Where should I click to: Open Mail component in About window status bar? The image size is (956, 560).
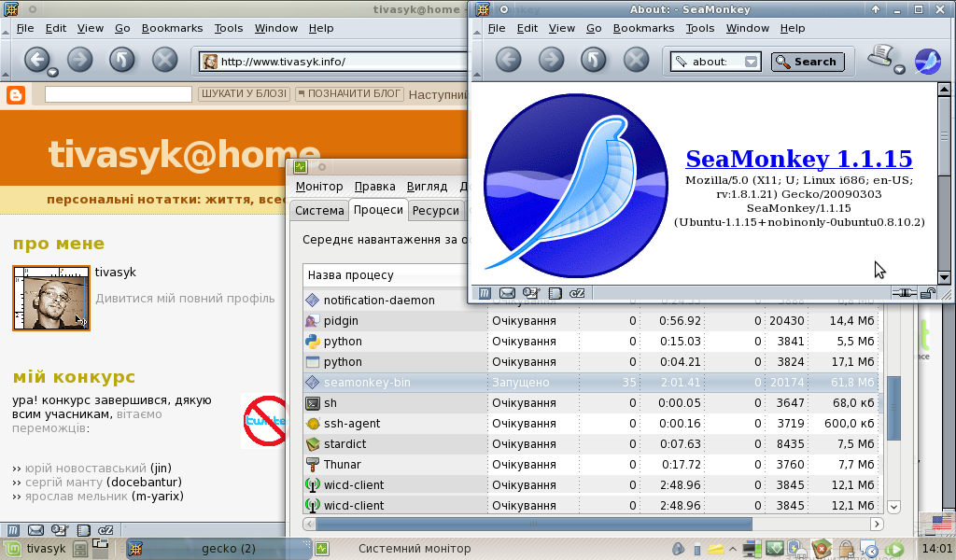507,293
